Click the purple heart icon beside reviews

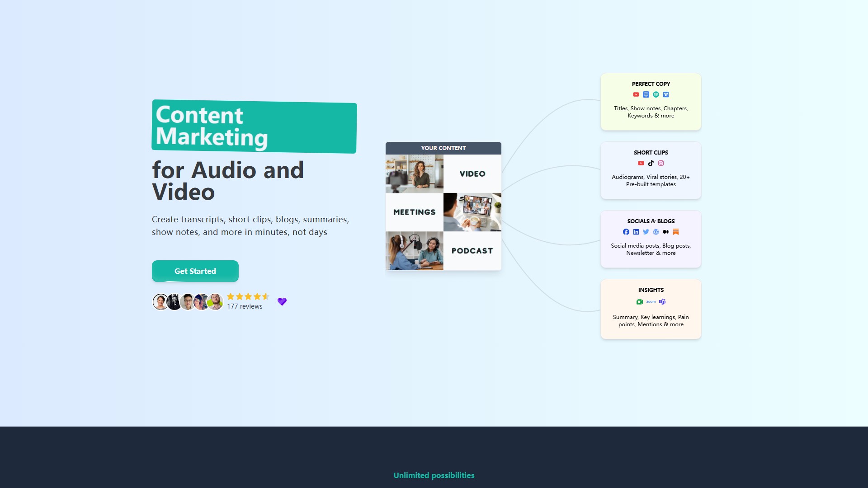(x=282, y=301)
